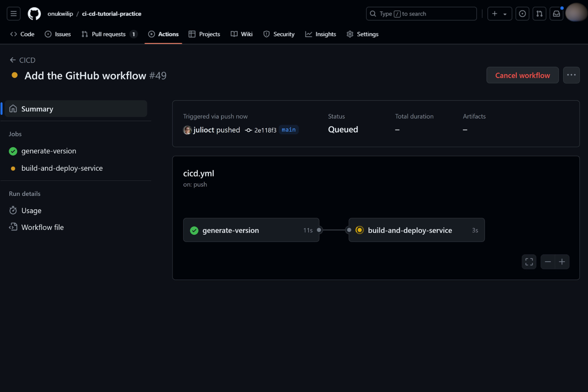The width and height of the screenshot is (588, 392).
Task: View julioct's profile
Action: pyautogui.click(x=203, y=130)
